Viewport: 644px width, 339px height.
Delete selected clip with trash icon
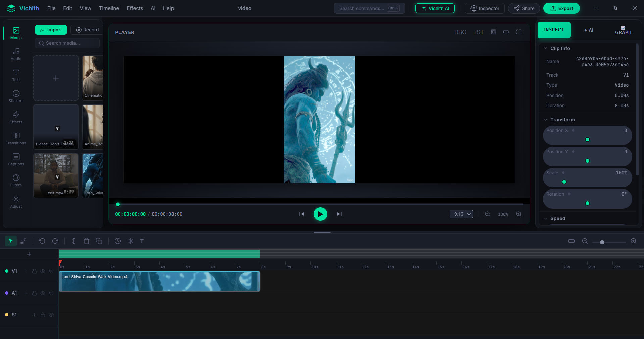[x=86, y=241]
